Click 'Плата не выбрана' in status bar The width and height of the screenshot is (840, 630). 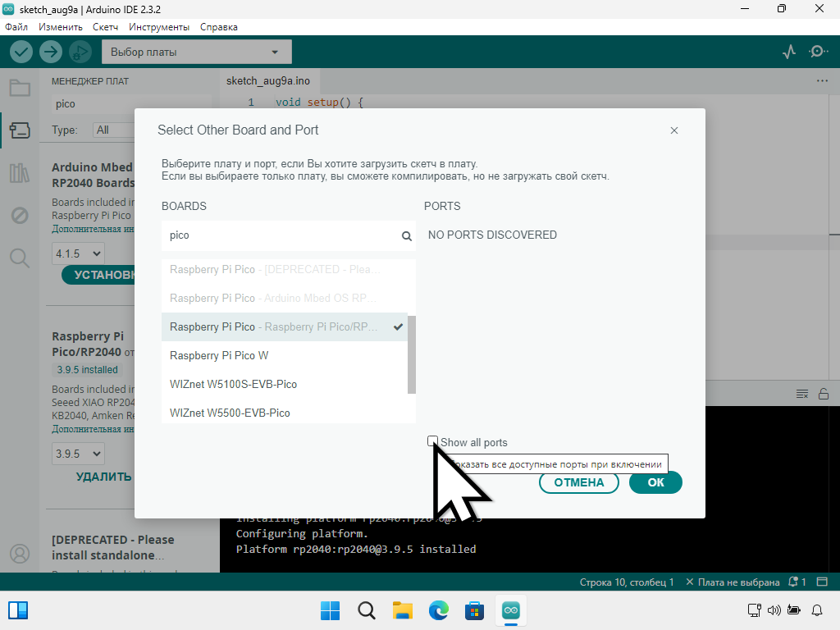[x=733, y=582]
